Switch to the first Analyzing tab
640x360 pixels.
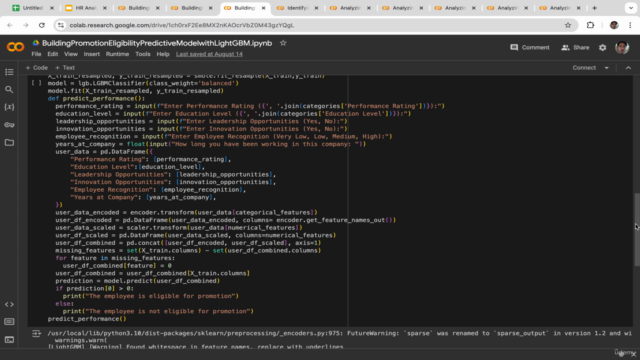click(349, 8)
